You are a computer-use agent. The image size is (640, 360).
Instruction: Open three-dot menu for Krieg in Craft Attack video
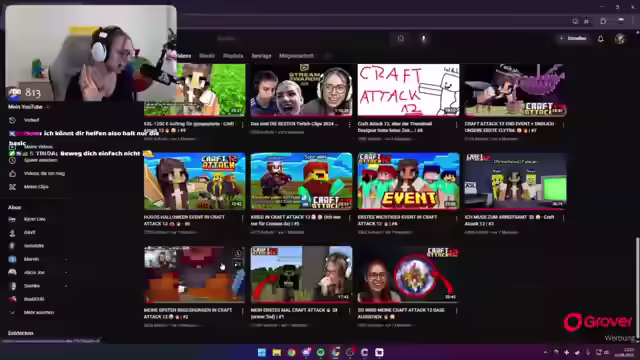[349, 218]
